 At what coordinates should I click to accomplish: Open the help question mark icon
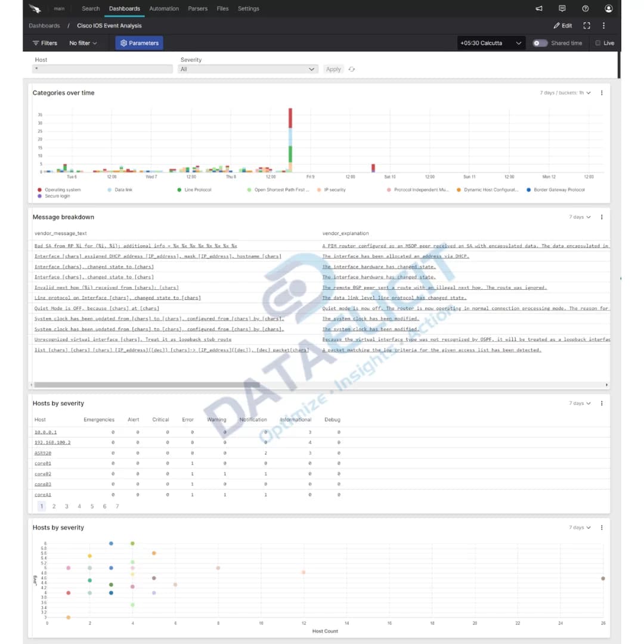coord(585,8)
